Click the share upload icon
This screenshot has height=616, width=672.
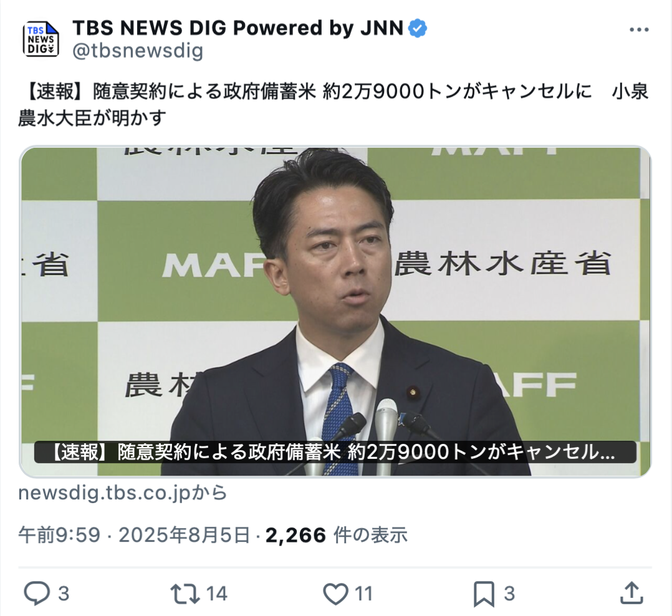631,593
